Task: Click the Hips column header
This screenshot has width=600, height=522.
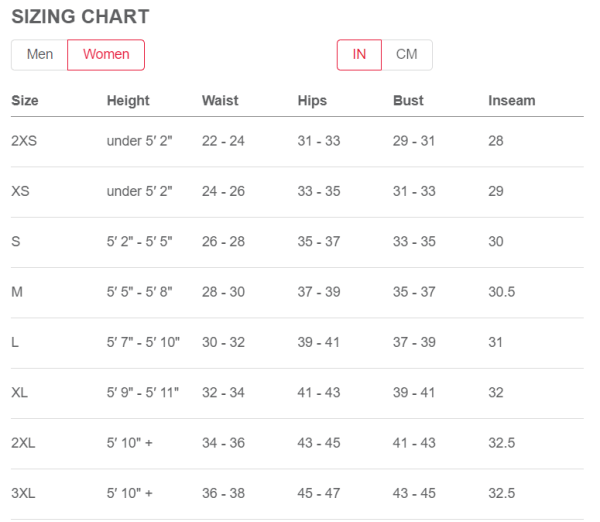Action: coord(312,101)
